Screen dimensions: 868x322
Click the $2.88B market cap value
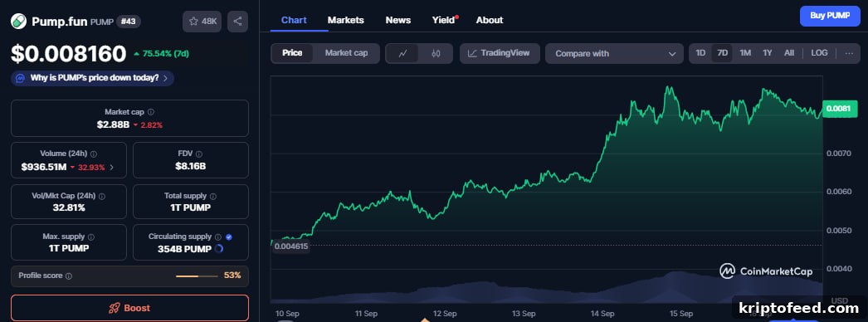[113, 124]
